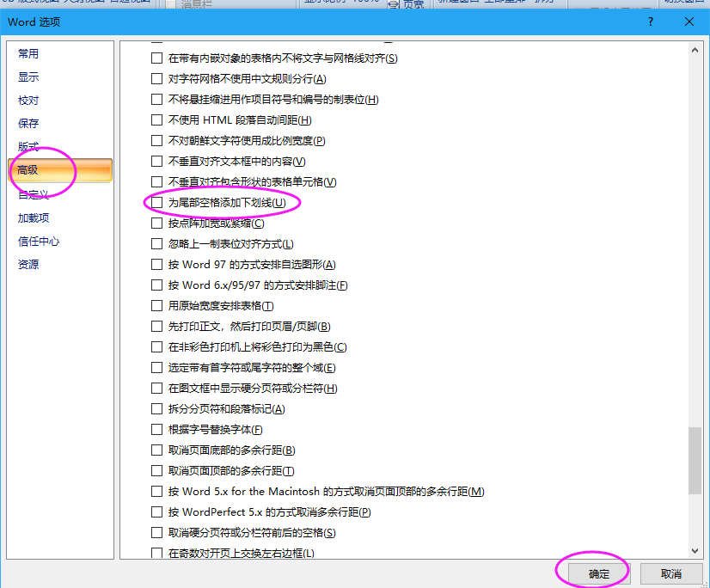Go to 保存 options category
Viewport: 710px width, 588px height.
click(x=28, y=124)
